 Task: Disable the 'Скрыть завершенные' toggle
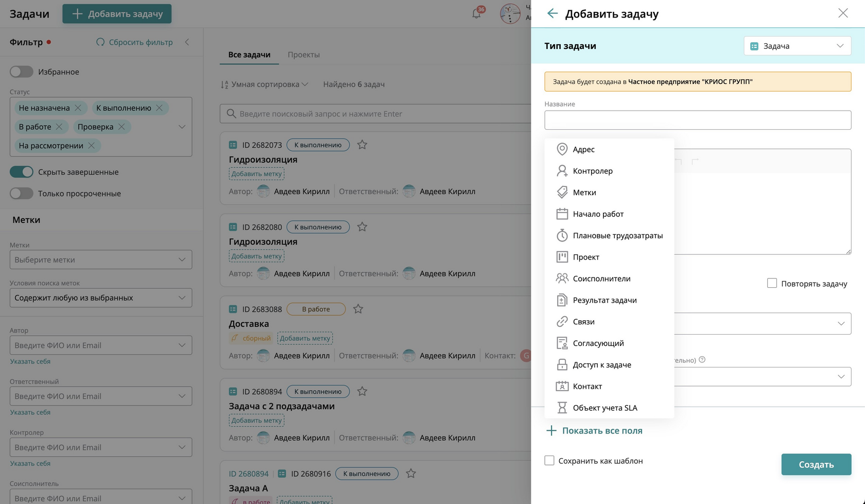pos(22,172)
